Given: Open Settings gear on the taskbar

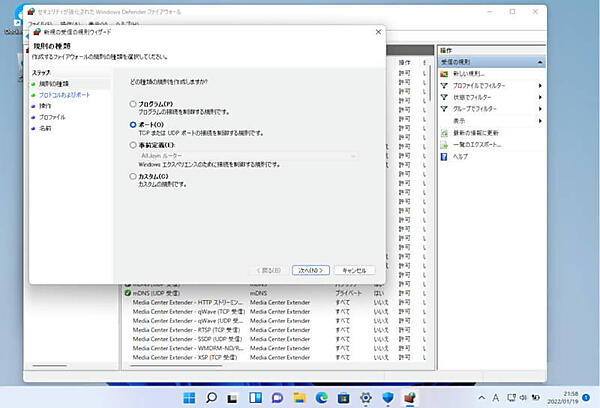Looking at the screenshot, I should pos(366,398).
